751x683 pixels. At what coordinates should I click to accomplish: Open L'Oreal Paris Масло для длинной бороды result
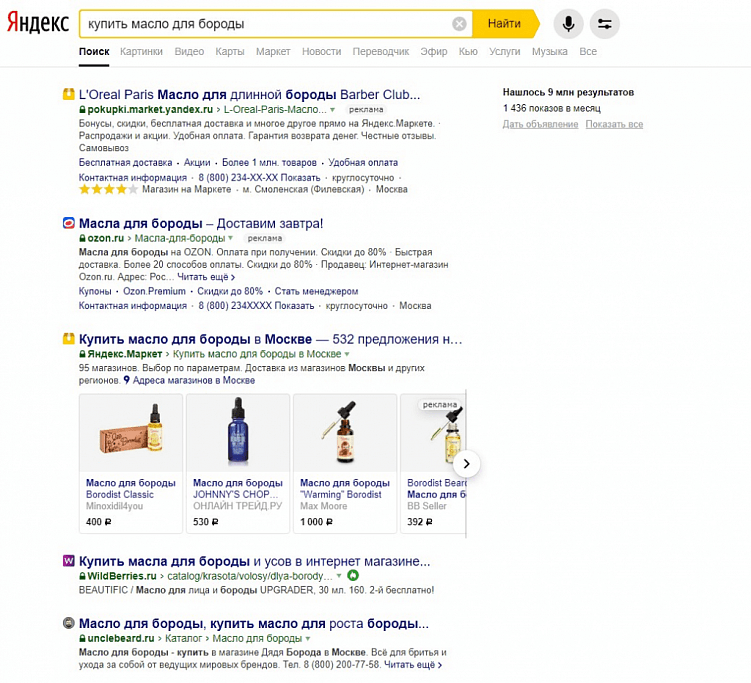pos(249,94)
